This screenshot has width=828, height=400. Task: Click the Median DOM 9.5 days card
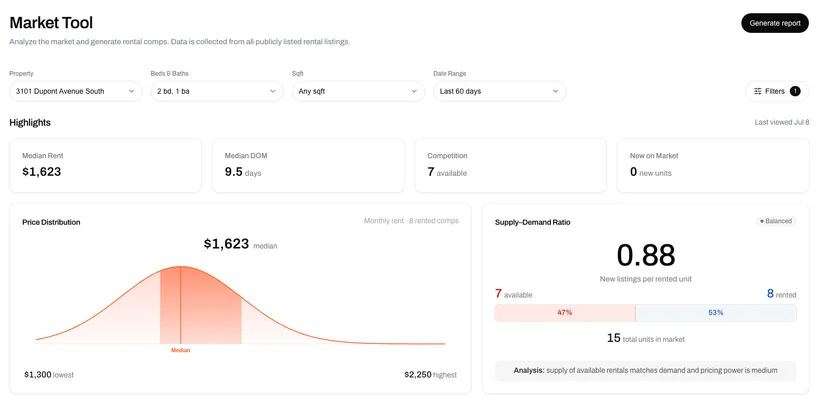(x=308, y=165)
